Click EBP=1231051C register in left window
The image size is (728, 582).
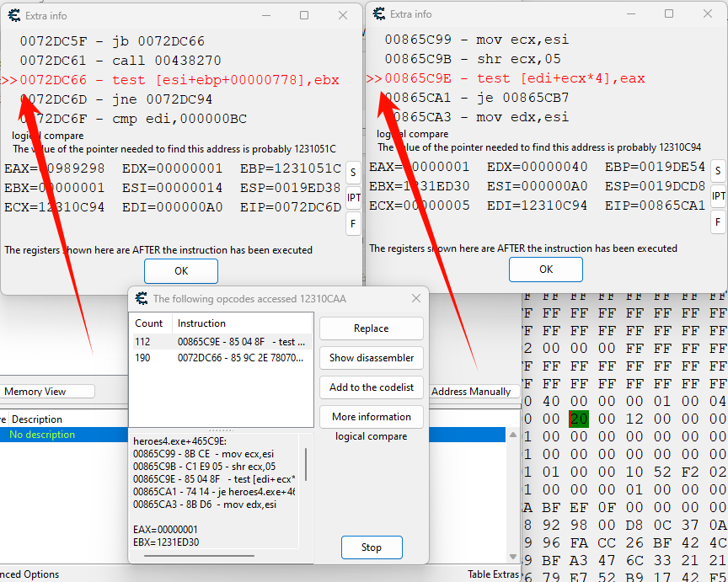click(291, 168)
